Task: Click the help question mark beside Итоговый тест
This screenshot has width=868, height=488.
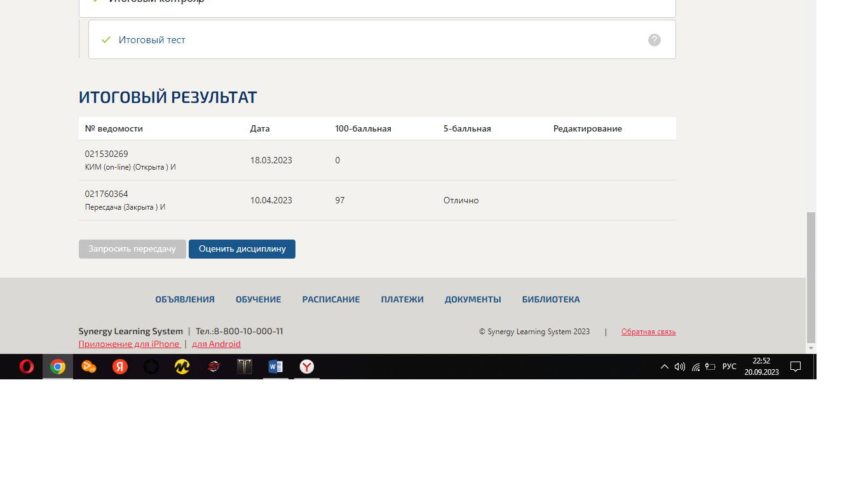Action: click(654, 40)
